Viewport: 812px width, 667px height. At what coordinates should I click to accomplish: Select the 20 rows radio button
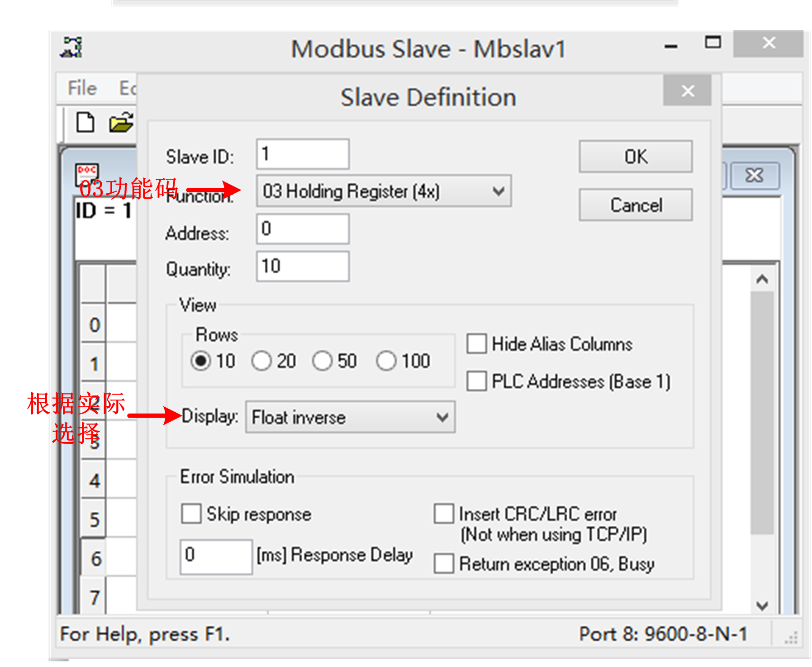(261, 361)
